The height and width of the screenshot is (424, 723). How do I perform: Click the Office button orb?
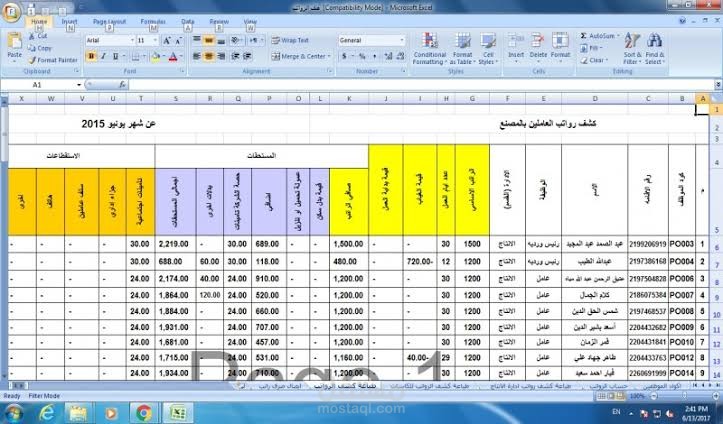point(11,12)
